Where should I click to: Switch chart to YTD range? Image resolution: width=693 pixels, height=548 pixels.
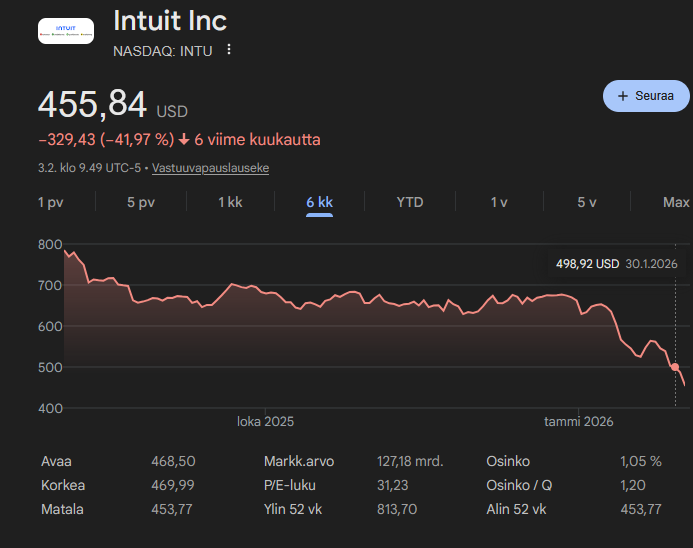pos(410,202)
